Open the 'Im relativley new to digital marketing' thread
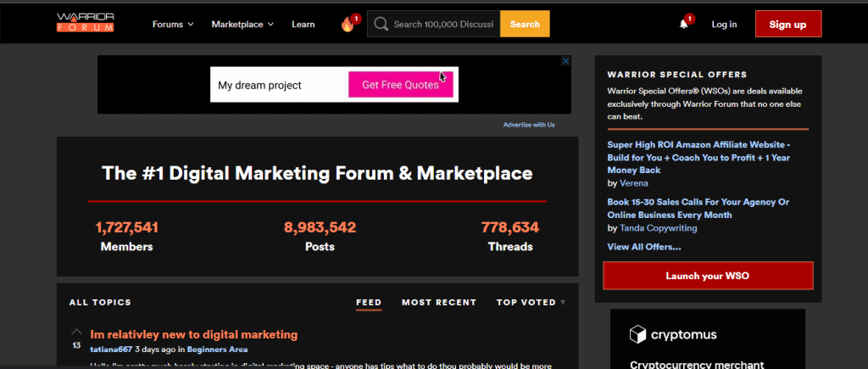 pos(194,334)
